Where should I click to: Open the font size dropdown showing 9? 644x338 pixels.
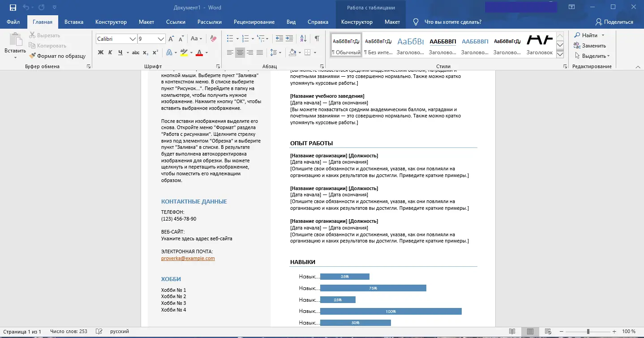161,39
